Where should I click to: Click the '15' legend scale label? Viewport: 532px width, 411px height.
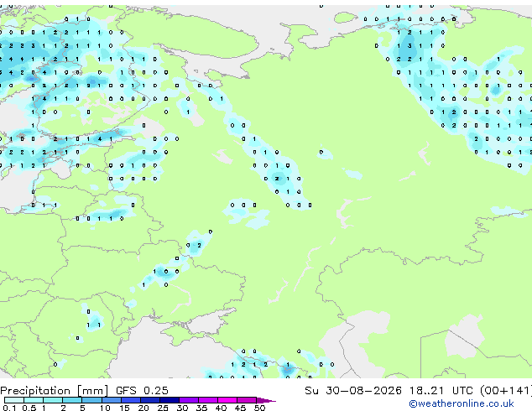[x=124, y=408]
